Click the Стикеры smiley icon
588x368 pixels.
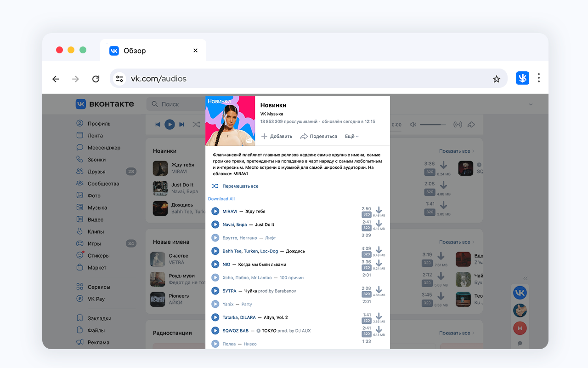tap(80, 255)
